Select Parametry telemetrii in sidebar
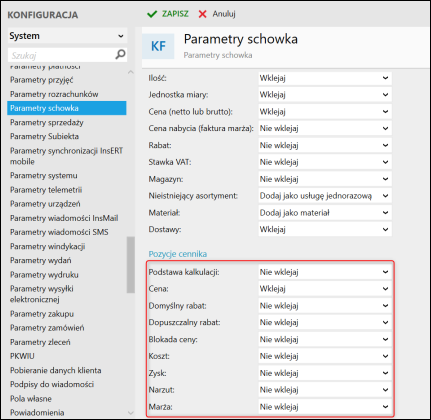 (x=46, y=190)
